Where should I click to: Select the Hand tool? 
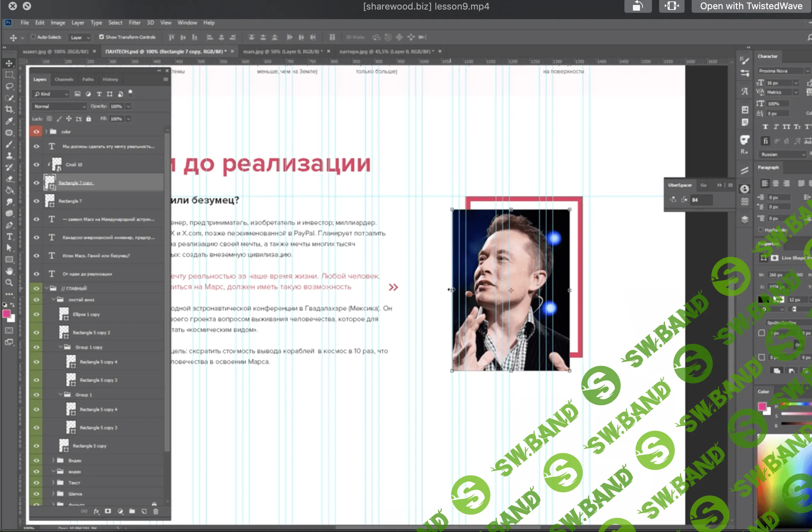tap(9, 271)
